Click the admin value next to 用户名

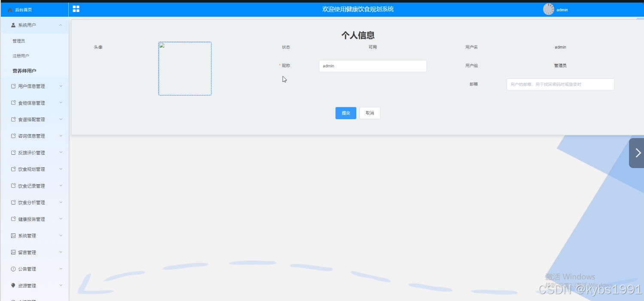coord(560,47)
